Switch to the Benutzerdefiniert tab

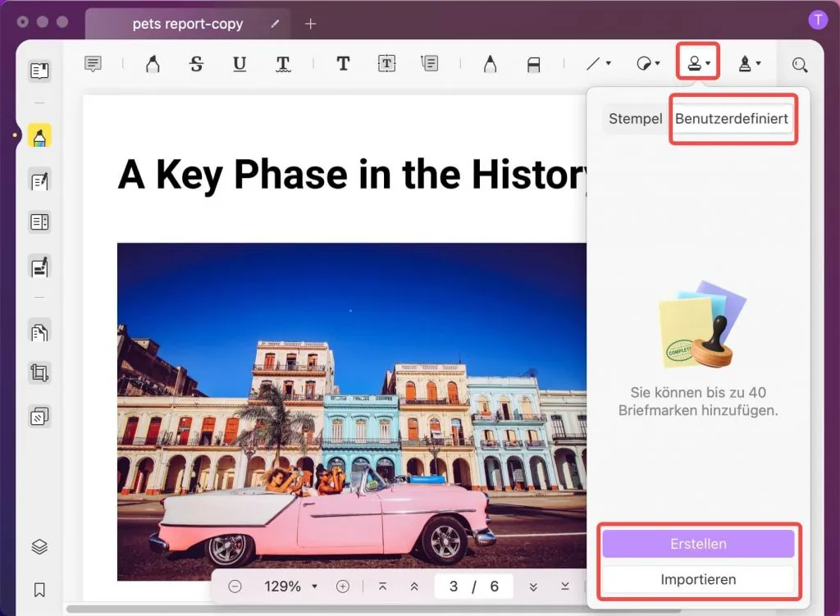731,118
